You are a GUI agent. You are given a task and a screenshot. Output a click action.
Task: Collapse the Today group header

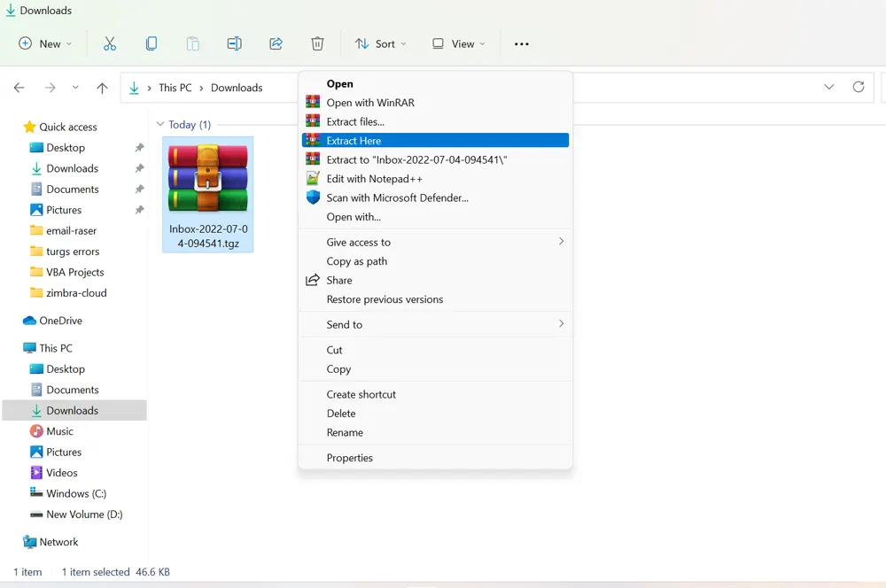(160, 125)
